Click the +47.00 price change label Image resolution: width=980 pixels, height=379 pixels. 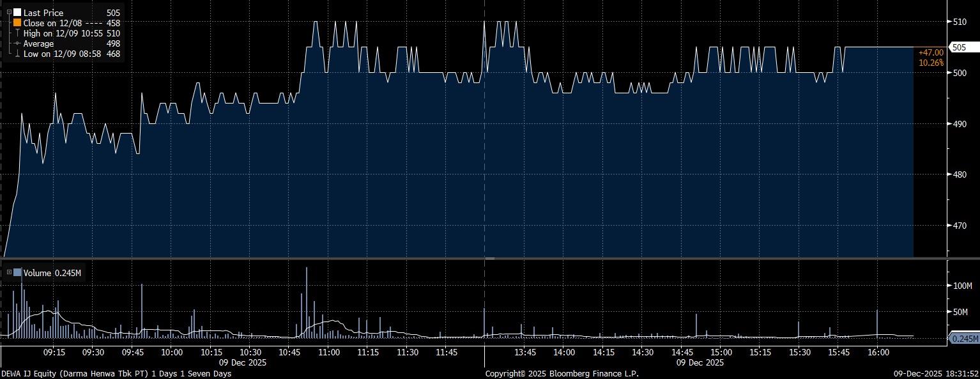930,52
